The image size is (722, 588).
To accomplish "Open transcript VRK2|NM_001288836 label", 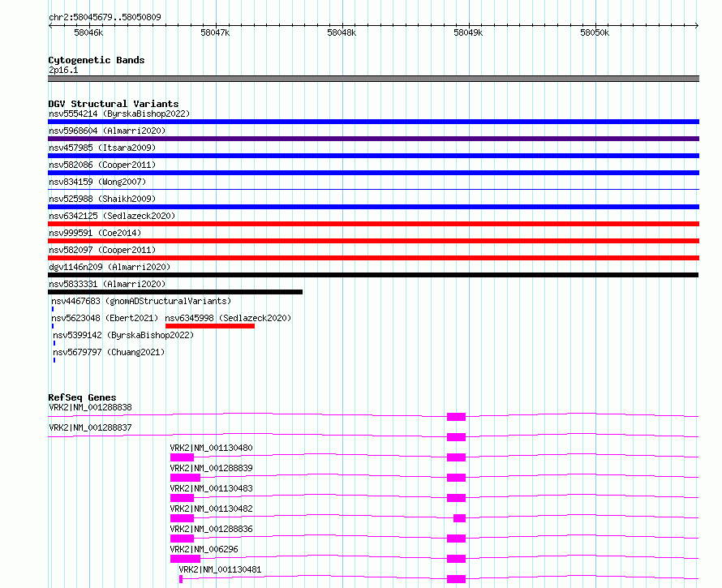I will [212, 529].
